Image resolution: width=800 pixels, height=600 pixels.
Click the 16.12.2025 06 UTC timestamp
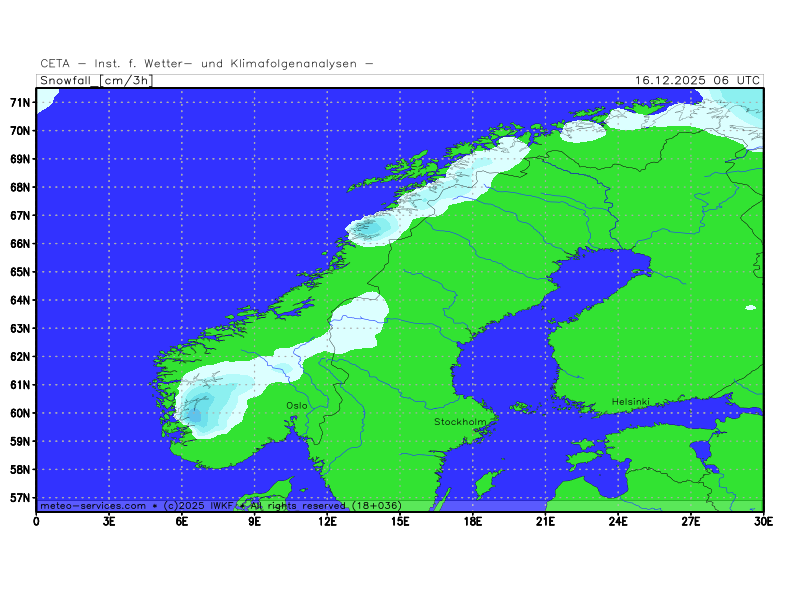[697, 81]
